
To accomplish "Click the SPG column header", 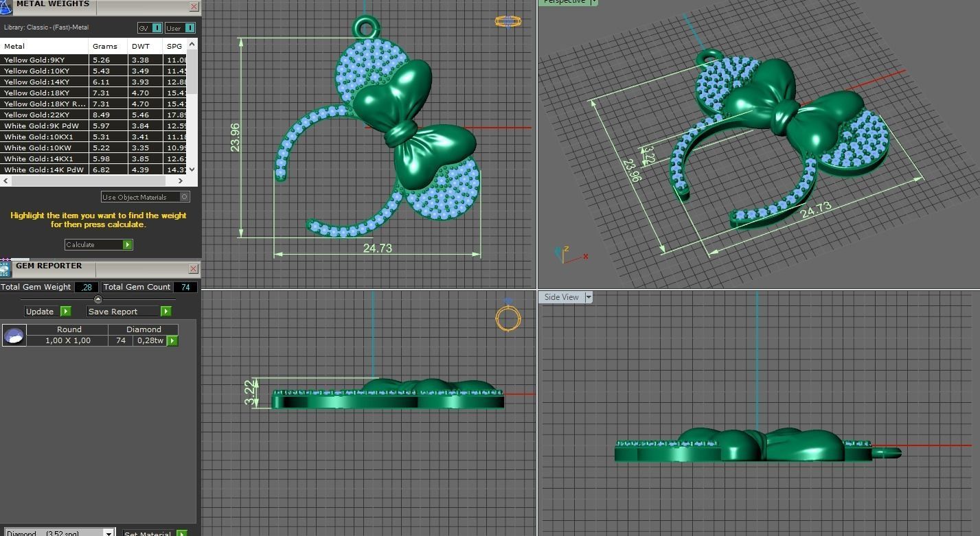I will (175, 46).
